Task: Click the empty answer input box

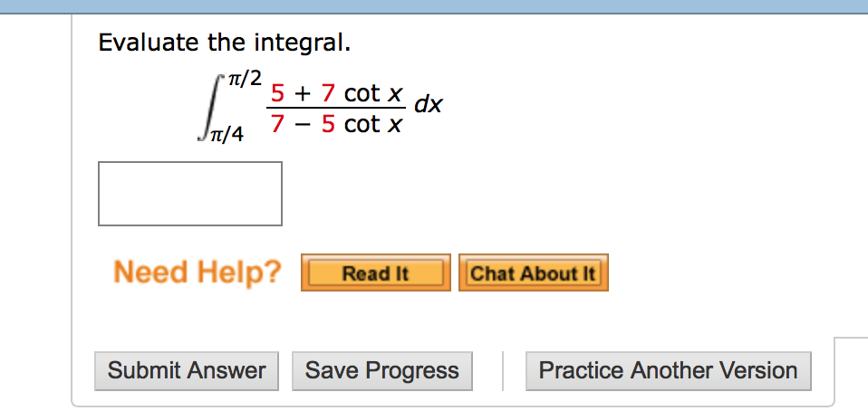Action: click(x=190, y=194)
